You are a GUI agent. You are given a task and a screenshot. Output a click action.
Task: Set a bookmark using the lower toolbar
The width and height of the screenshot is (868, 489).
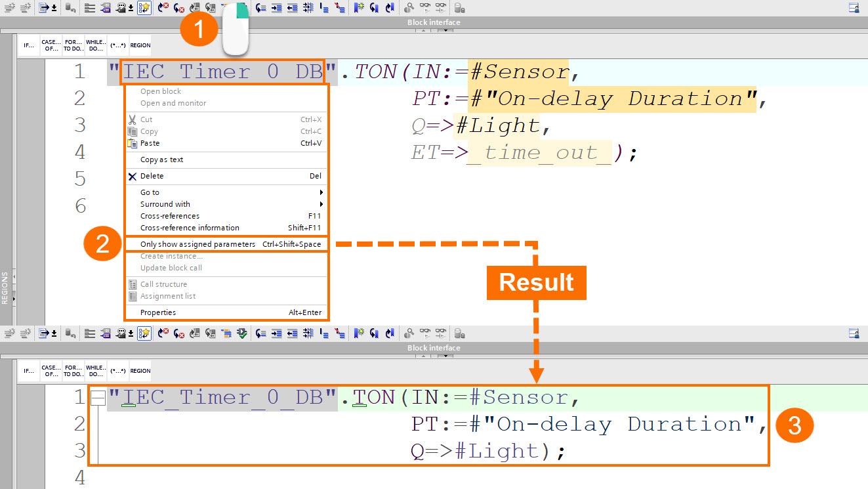tap(359, 333)
